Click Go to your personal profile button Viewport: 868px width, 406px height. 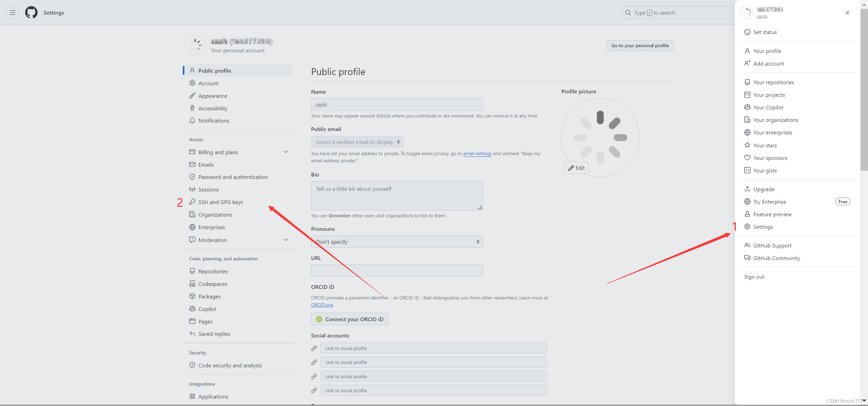tap(640, 45)
